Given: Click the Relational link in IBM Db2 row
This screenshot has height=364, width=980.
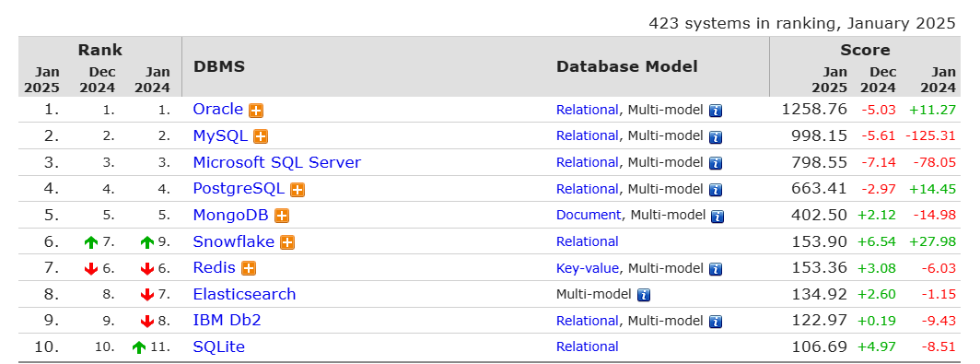Looking at the screenshot, I should click(587, 320).
